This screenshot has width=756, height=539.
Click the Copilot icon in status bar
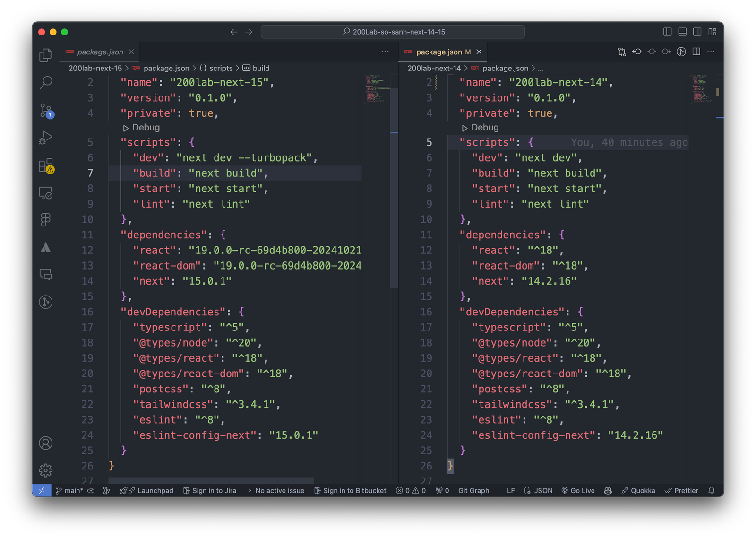[x=608, y=491]
